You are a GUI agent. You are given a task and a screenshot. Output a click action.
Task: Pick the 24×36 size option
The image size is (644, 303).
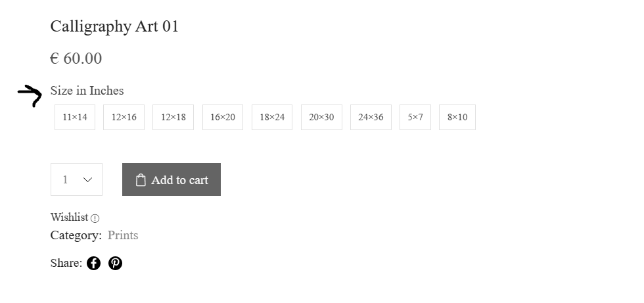371,118
